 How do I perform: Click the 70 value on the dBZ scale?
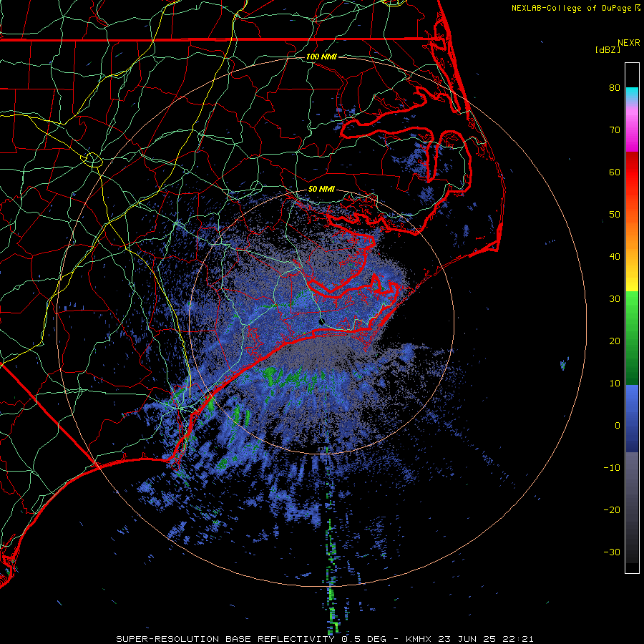click(x=615, y=130)
